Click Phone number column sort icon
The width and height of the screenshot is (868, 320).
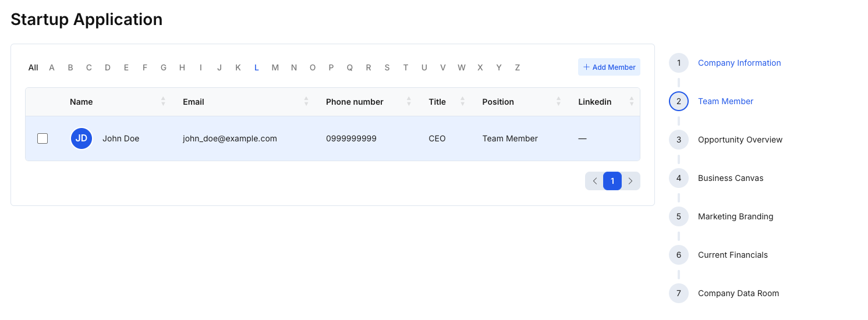click(409, 102)
